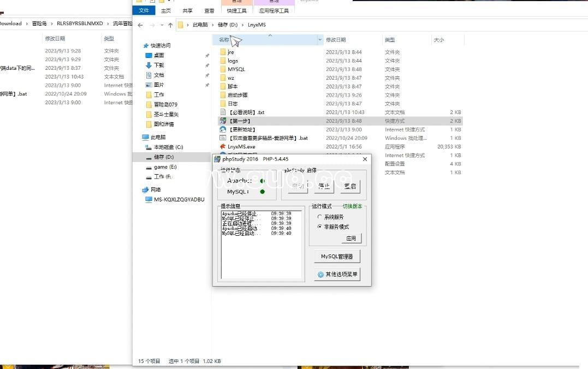This screenshot has width=588, height=369.
Task: Click the green 切换版本 link
Action: (x=352, y=206)
